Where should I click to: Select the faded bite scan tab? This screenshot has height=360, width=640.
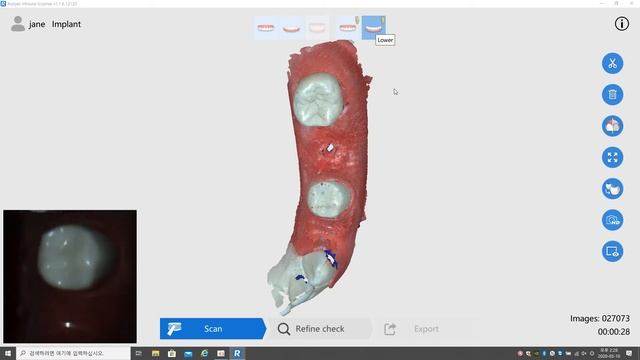point(317,28)
